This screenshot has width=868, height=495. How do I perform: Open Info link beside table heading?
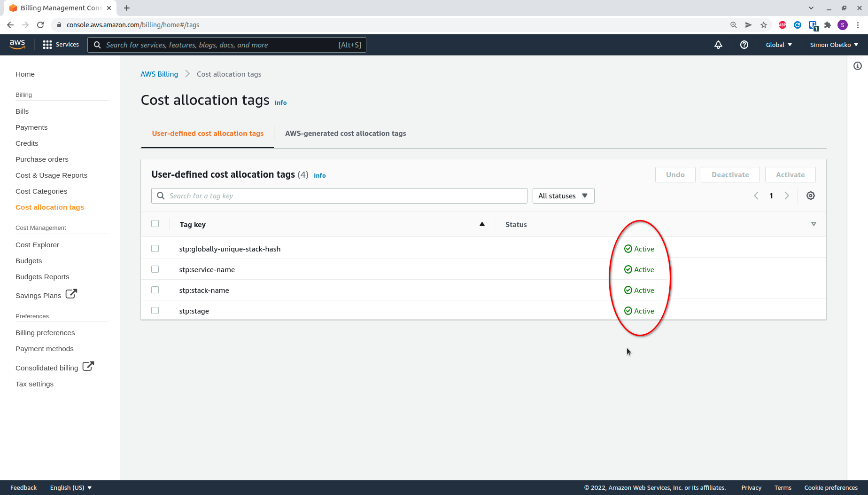click(319, 175)
